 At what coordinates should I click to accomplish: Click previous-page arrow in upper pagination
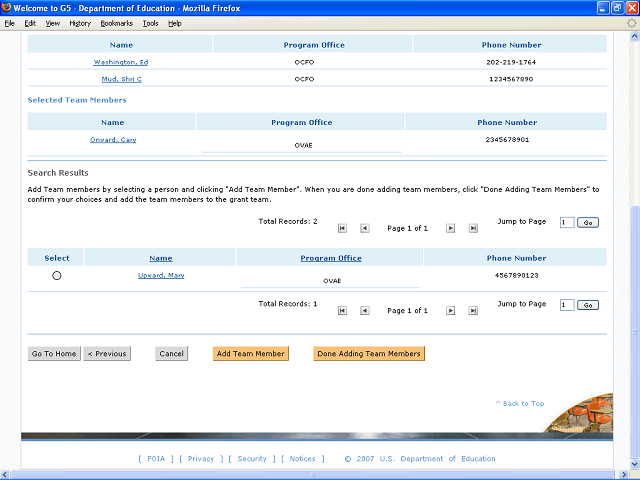[364, 228]
